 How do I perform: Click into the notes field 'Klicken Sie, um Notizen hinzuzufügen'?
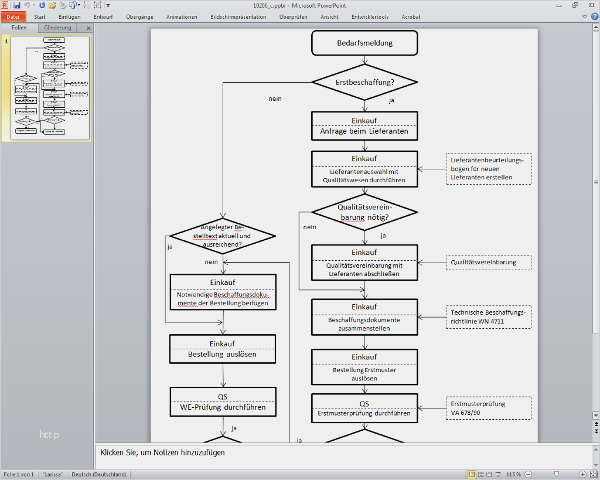pos(344,456)
